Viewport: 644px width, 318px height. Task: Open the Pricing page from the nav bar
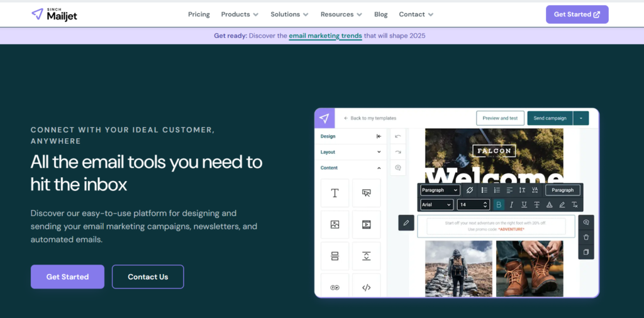pos(199,14)
